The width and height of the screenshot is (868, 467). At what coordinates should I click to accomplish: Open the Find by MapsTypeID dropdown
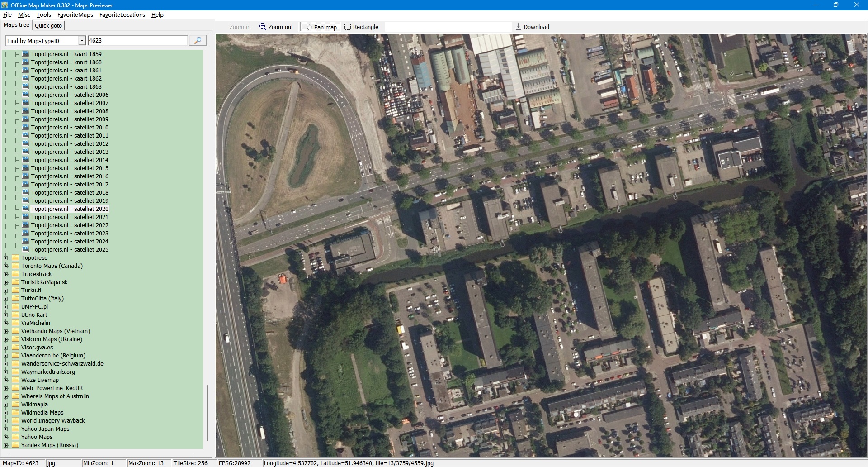[x=82, y=41]
